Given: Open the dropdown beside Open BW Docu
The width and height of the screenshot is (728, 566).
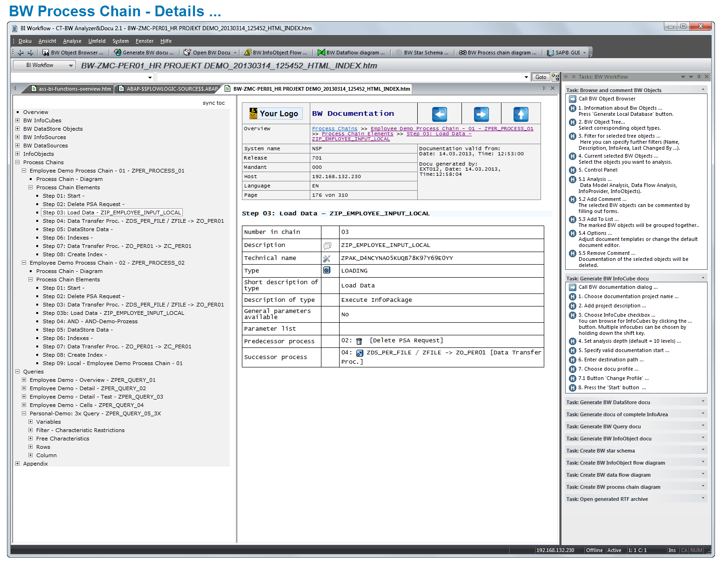Looking at the screenshot, I should point(235,52).
